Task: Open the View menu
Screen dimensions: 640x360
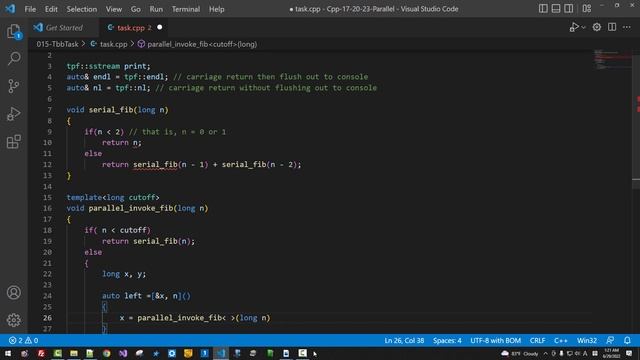Action: pos(113,9)
